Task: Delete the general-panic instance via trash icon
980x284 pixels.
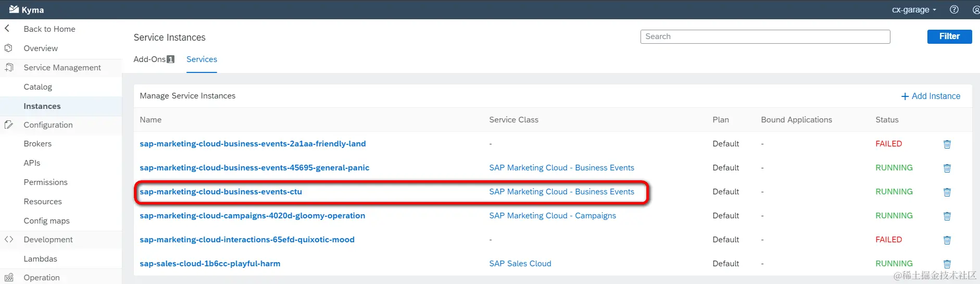Action: (x=947, y=168)
